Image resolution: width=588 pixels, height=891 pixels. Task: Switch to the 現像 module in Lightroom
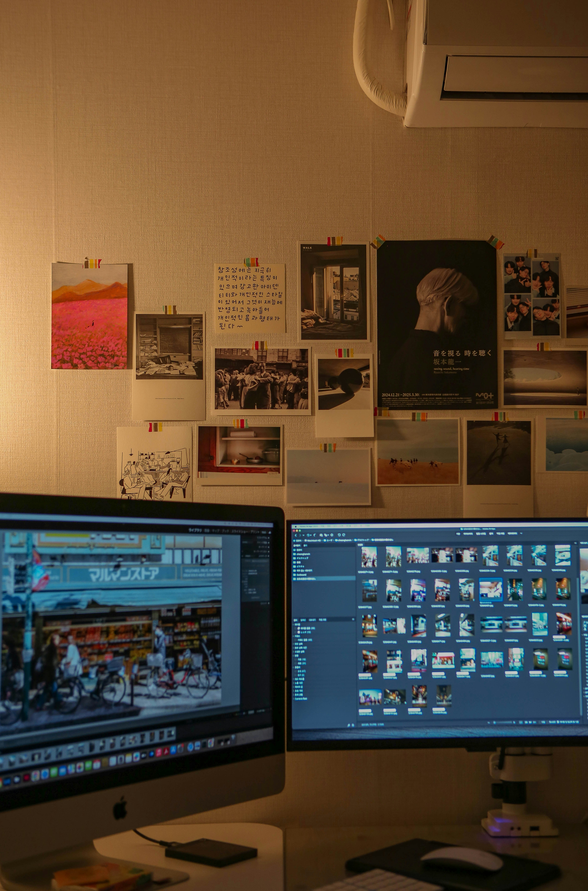(x=207, y=531)
